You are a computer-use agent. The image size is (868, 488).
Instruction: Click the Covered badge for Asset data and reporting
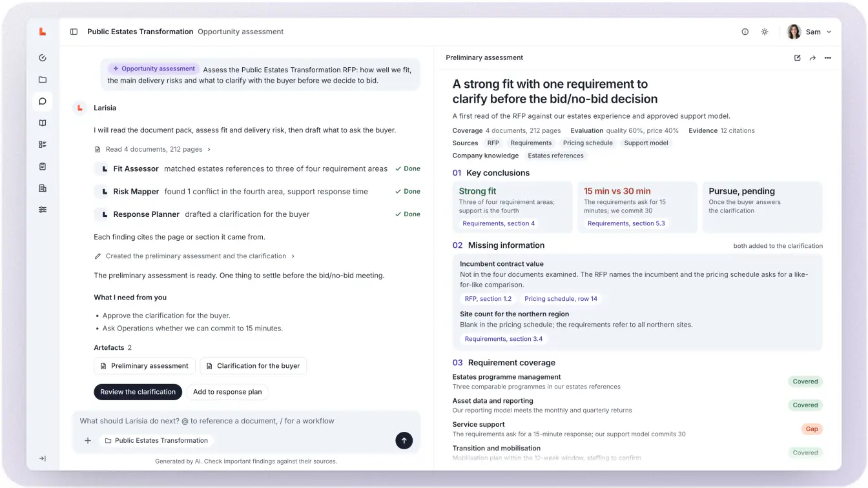[805, 405]
